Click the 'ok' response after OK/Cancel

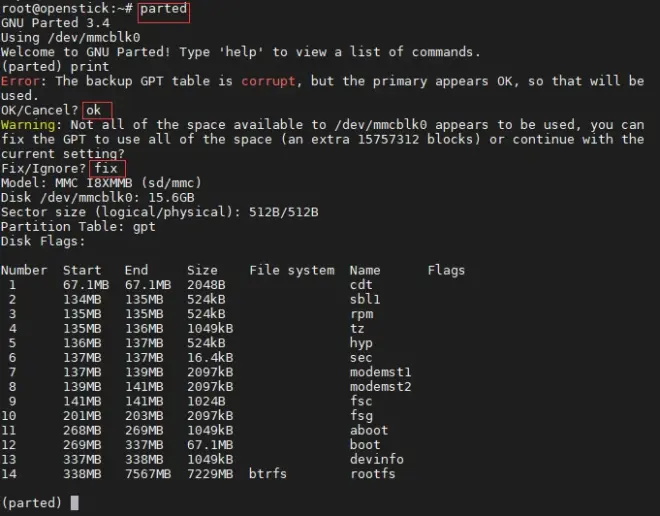click(93, 110)
